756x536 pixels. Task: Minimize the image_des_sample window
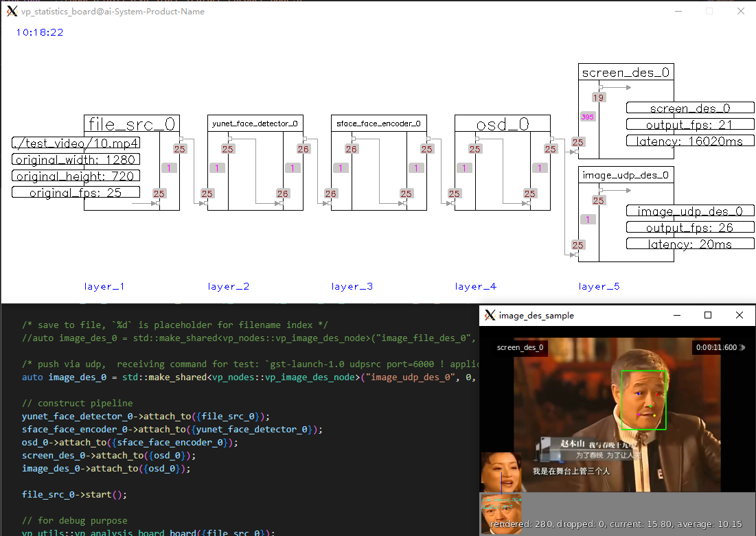coord(677,315)
